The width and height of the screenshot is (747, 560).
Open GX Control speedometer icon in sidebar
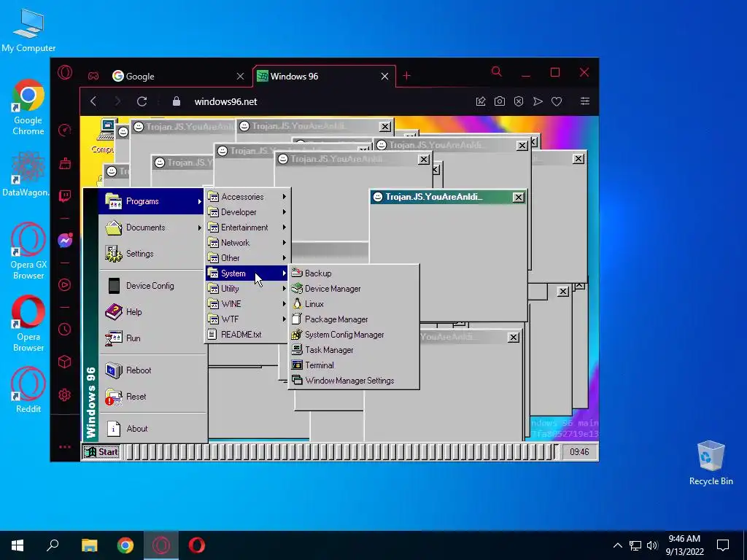tap(65, 130)
